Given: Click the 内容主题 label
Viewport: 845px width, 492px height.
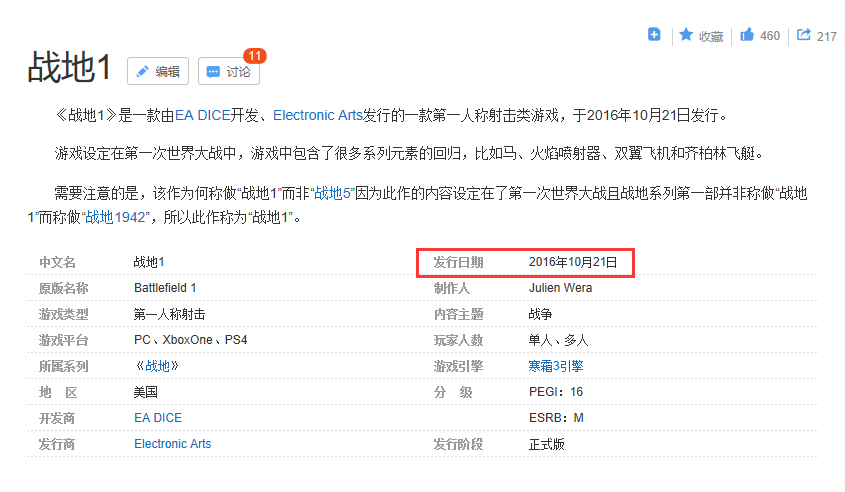Looking at the screenshot, I should (459, 314).
